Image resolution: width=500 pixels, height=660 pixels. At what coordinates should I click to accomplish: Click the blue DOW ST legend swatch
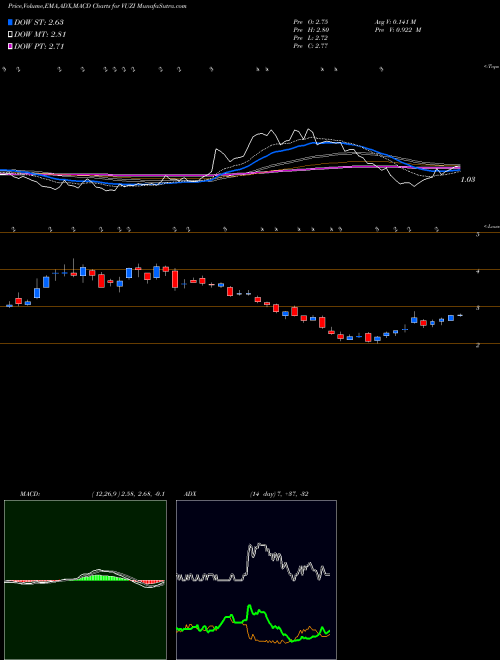coord(10,22)
